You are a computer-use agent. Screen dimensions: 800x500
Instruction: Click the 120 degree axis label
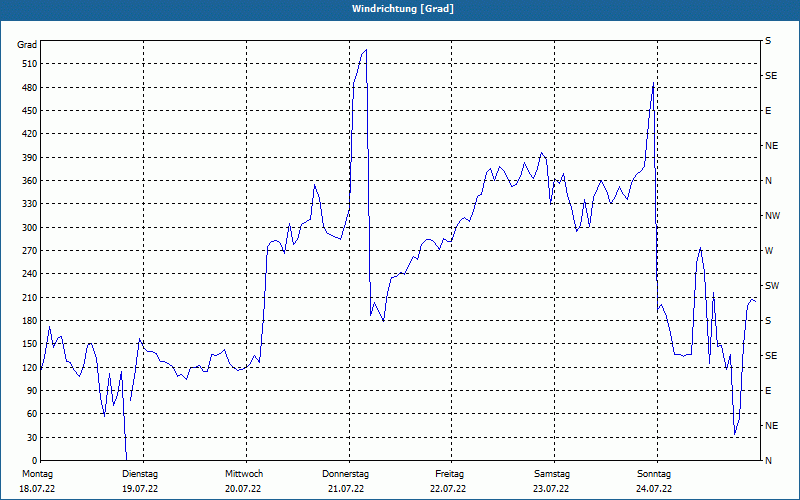coord(30,367)
